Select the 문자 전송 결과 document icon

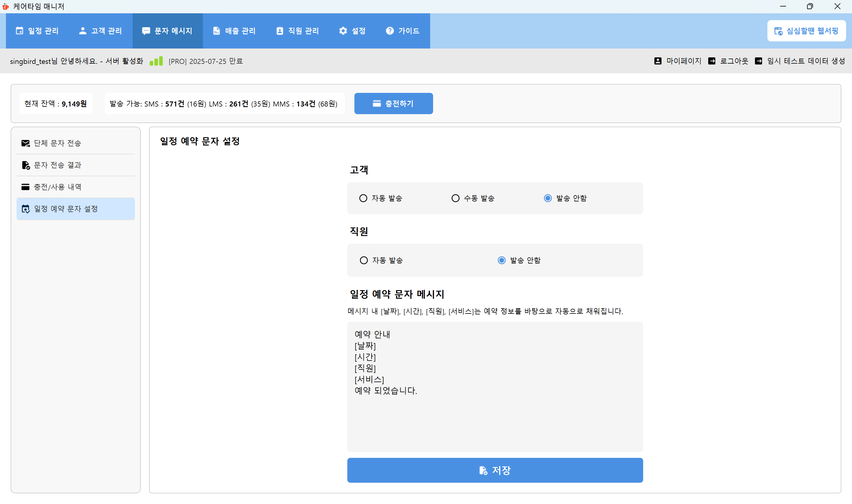click(26, 165)
